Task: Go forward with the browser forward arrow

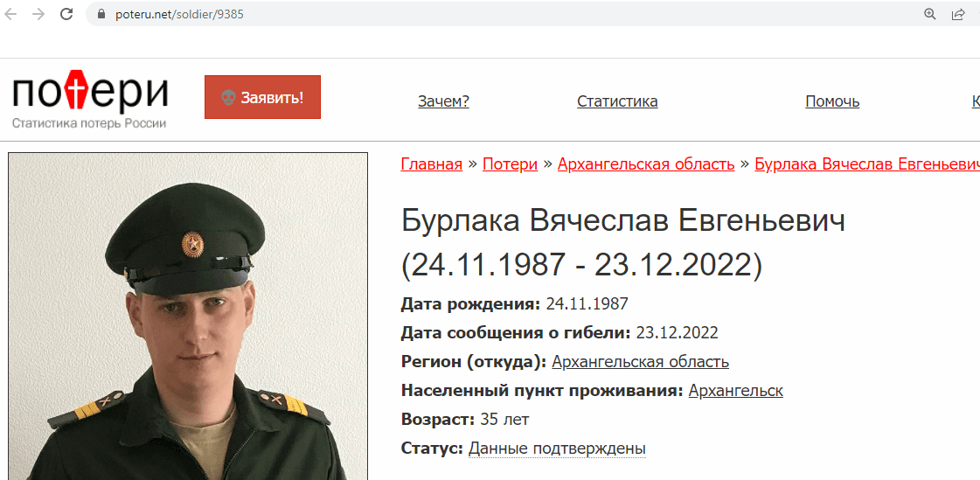Action: click(x=38, y=14)
